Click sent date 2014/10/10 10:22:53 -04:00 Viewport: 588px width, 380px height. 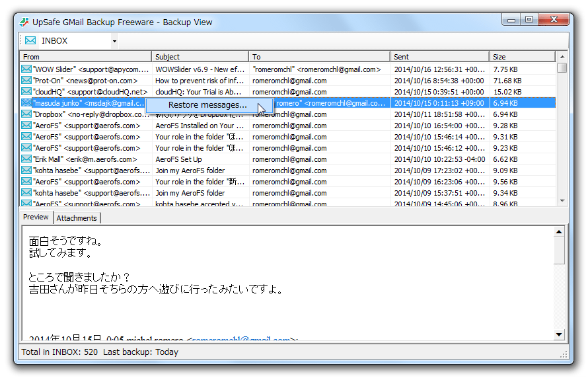point(440,159)
